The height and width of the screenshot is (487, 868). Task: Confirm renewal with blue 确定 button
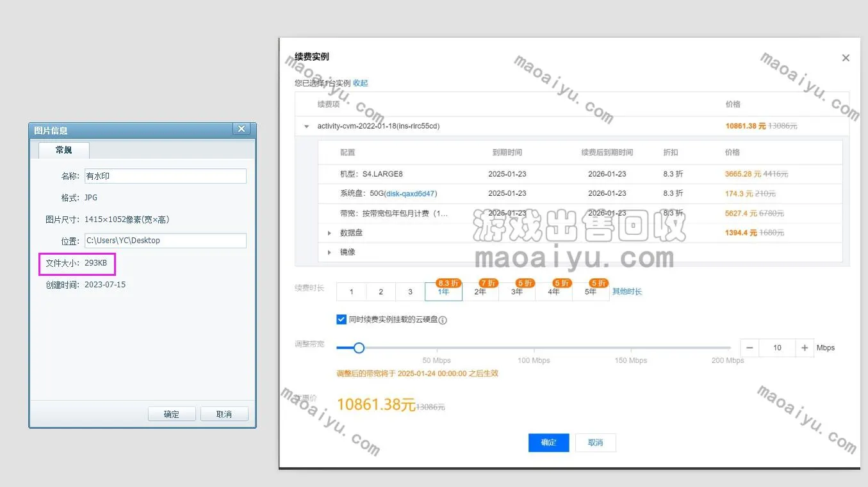[549, 443]
